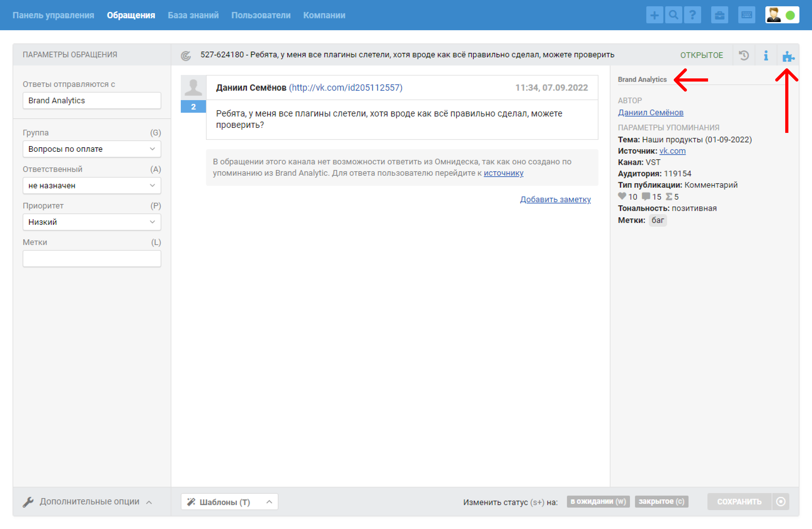Switch to Пользователи
Screen dimensions: 812x529
261,15
